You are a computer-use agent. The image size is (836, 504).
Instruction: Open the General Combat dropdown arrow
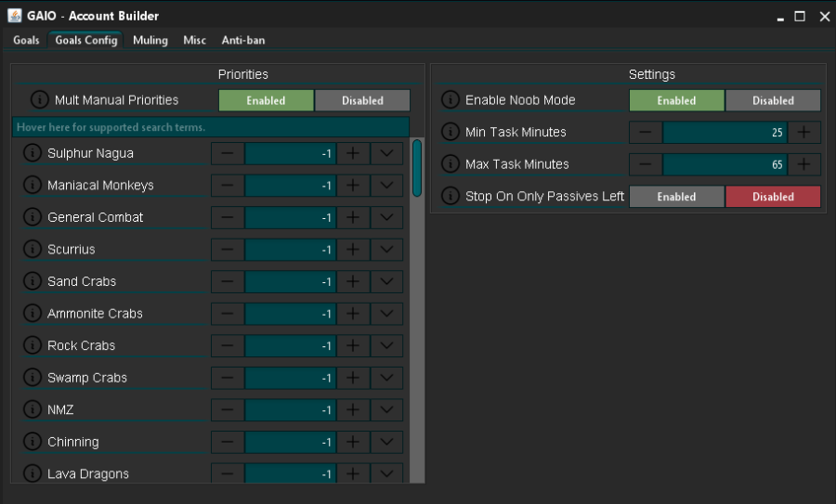387,217
